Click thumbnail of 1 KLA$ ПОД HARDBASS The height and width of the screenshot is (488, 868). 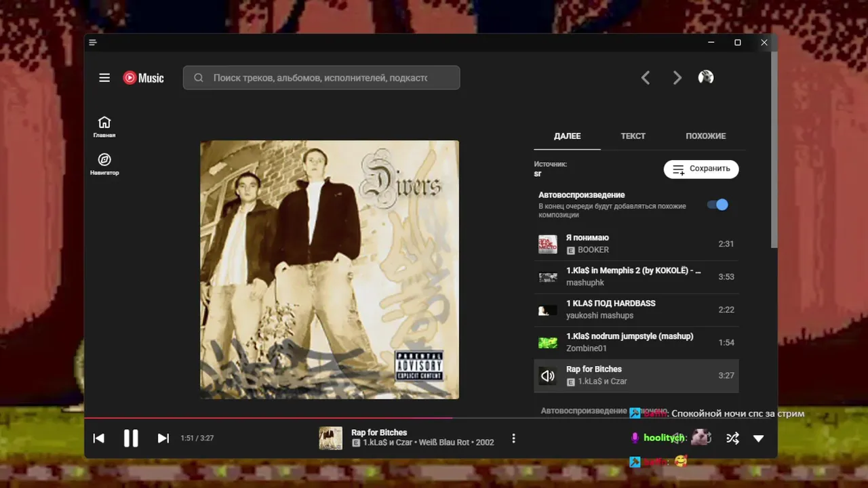548,310
